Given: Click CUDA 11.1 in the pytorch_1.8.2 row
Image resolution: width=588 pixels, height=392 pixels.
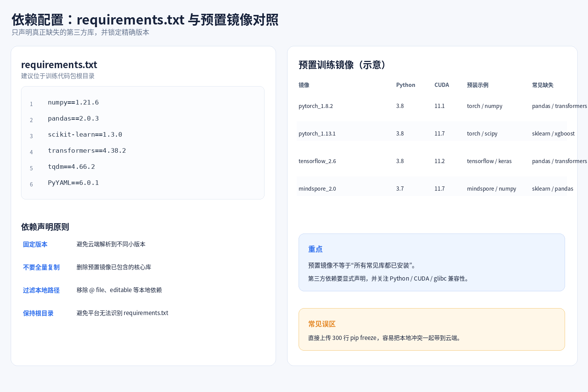Looking at the screenshot, I should (439, 106).
